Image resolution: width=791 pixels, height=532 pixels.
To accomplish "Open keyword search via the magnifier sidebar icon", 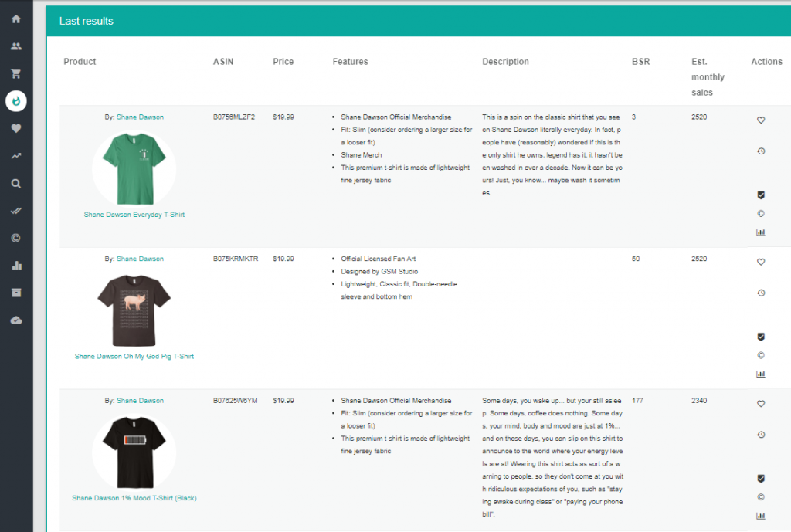I will 15,183.
